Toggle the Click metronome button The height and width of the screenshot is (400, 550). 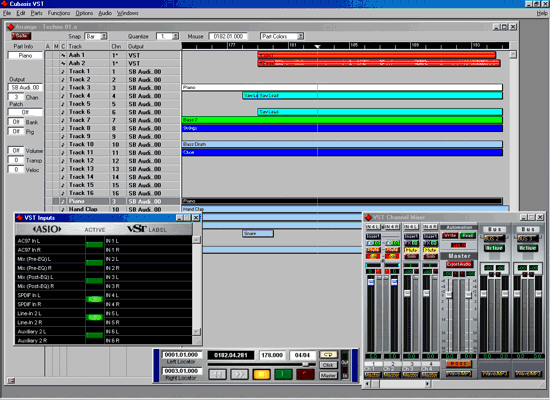click(328, 365)
